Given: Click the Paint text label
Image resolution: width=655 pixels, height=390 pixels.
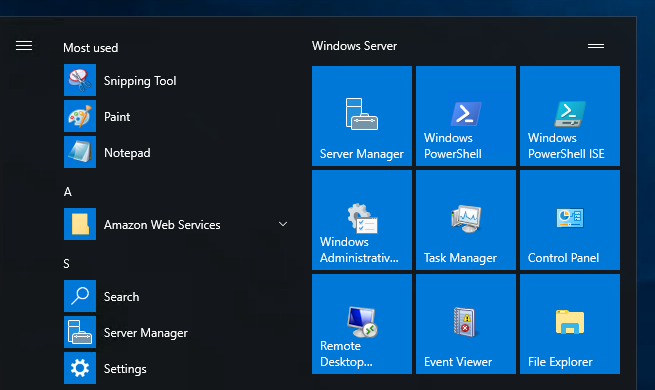Looking at the screenshot, I should coord(117,116).
